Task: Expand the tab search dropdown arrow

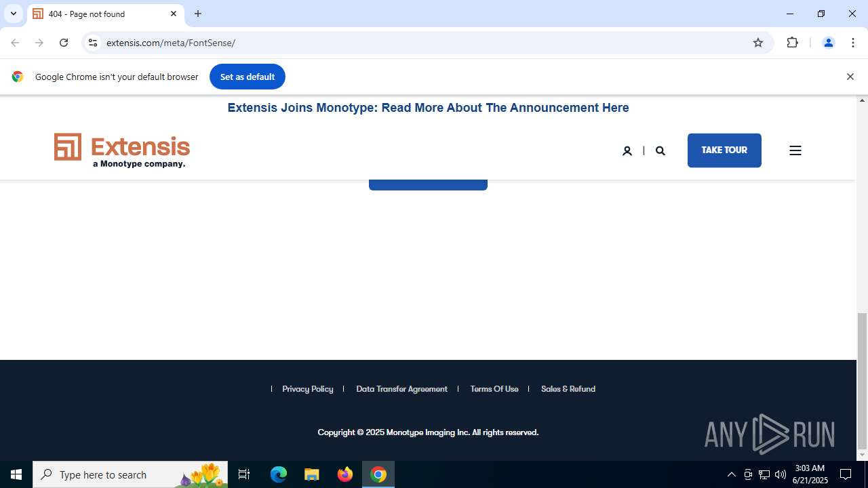Action: coord(13,14)
